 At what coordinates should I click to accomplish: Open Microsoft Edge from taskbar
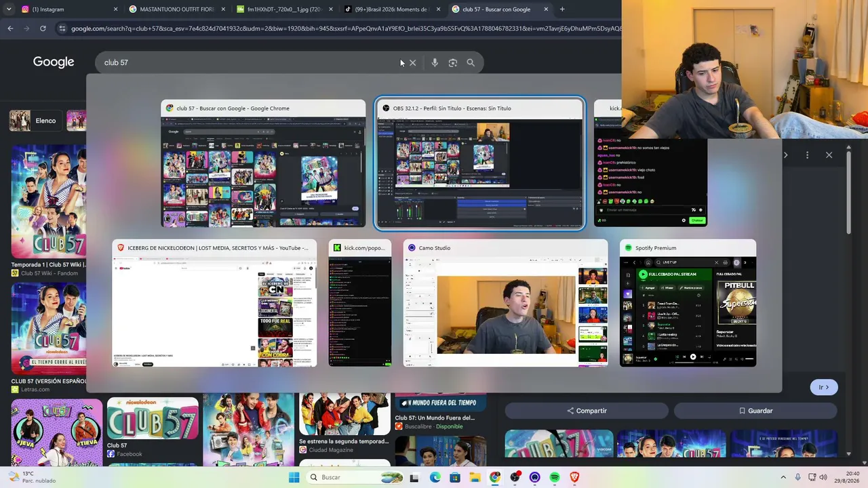(435, 477)
